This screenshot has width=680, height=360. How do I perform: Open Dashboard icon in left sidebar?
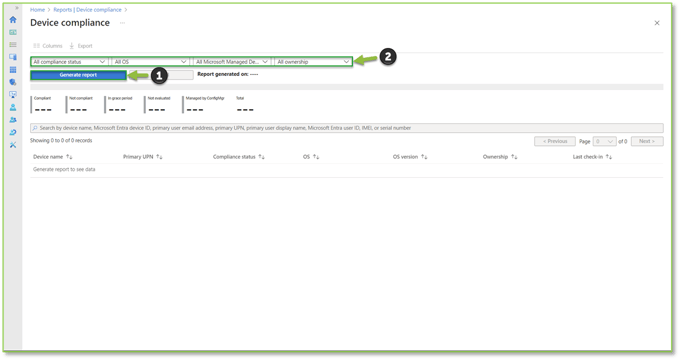point(13,32)
